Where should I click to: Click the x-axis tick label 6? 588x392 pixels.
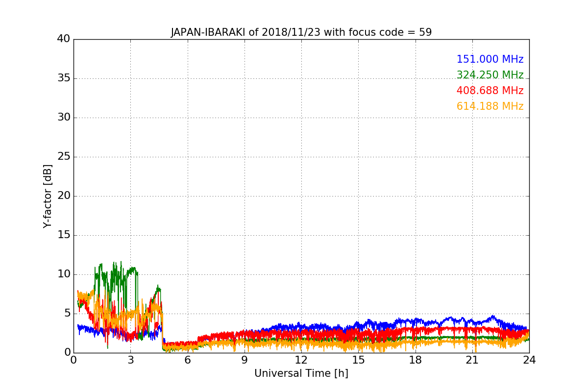[x=187, y=360]
